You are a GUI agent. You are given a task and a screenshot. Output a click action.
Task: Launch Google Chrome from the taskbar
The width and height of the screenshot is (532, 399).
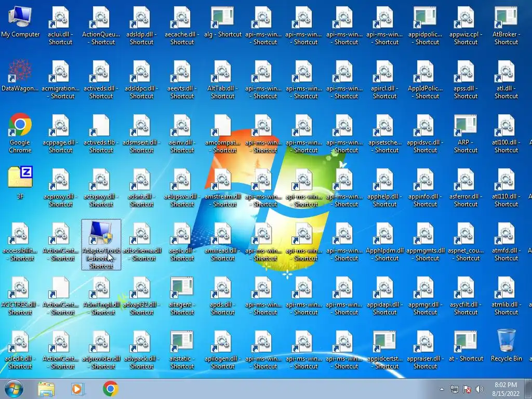pyautogui.click(x=110, y=389)
